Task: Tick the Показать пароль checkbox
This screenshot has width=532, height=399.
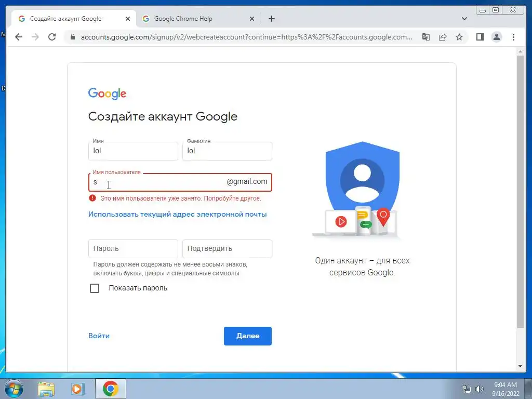Action: tap(95, 288)
